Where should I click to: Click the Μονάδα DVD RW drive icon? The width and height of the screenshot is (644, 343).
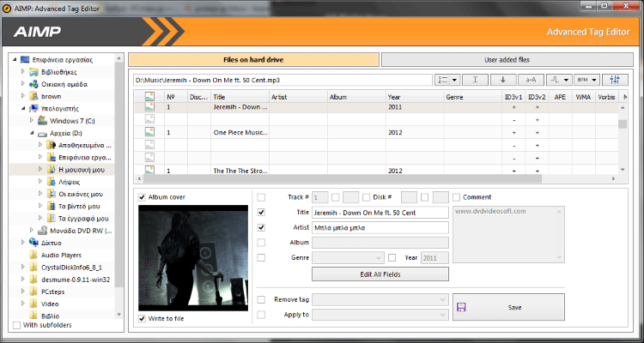(42, 231)
